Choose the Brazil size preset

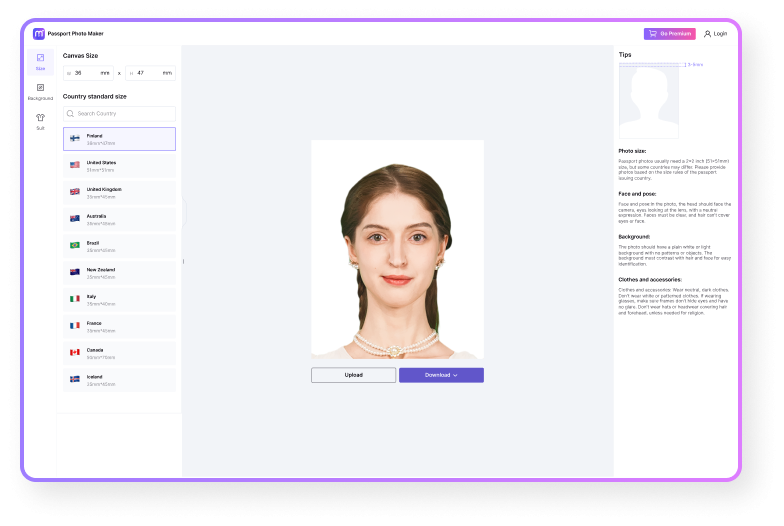119,245
